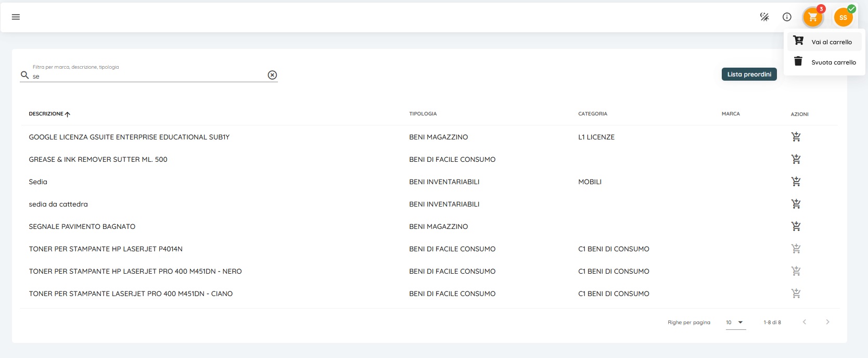Image resolution: width=868 pixels, height=358 pixels.
Task: Click the Tipologia column header
Action: (x=423, y=114)
